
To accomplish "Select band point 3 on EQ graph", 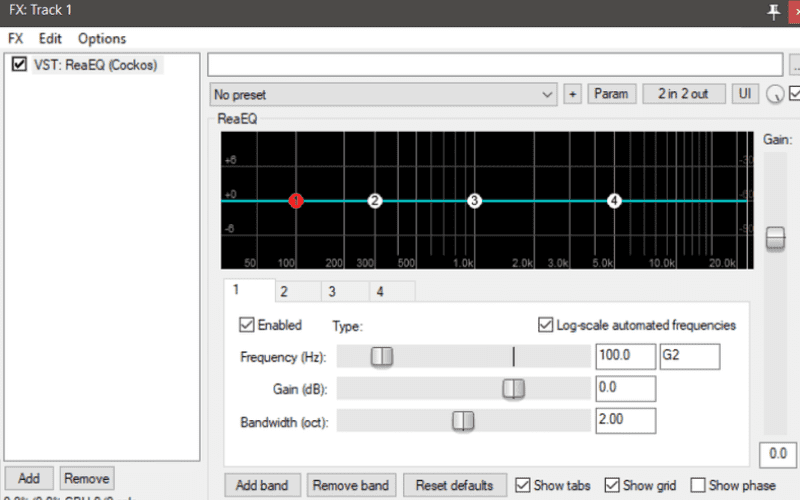I will tap(474, 201).
